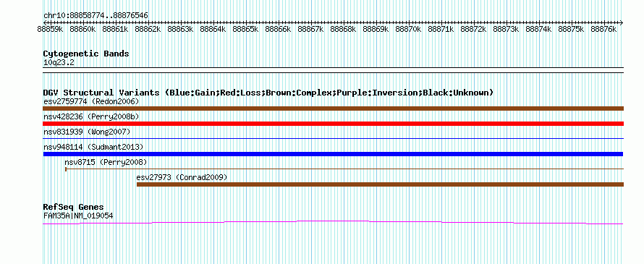Click the 88869k ruler tick label

[376, 29]
